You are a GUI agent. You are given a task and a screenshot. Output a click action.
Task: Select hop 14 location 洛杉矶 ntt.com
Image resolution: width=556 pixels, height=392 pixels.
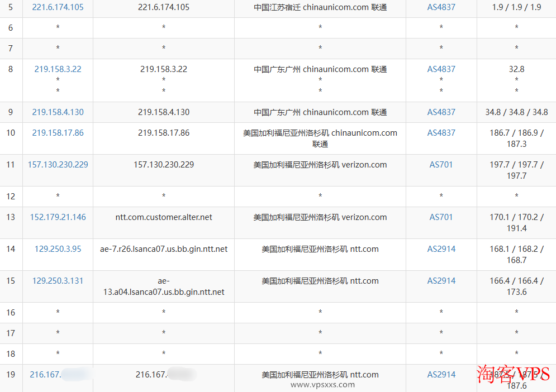tap(320, 249)
